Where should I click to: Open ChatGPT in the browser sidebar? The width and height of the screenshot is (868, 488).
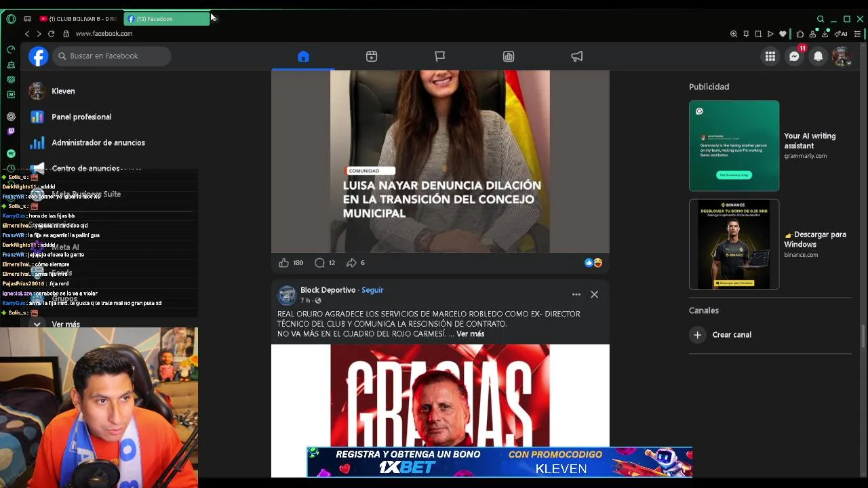click(x=11, y=117)
